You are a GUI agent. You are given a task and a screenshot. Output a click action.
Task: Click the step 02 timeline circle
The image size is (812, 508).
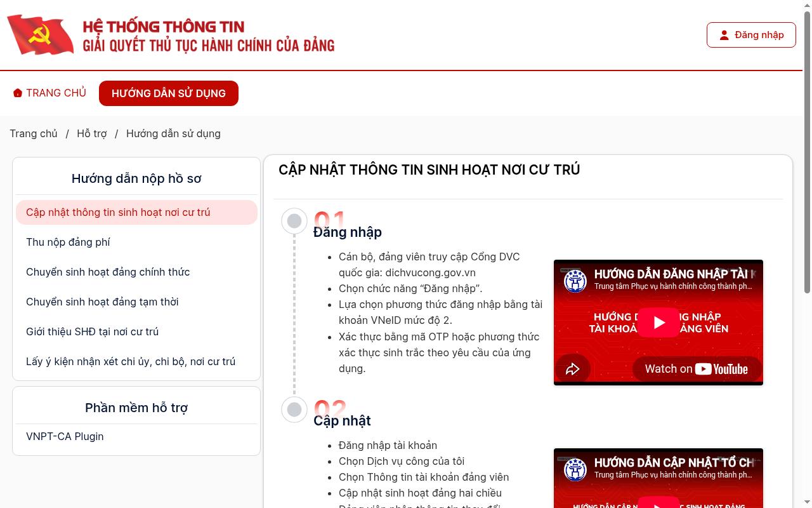click(x=294, y=410)
